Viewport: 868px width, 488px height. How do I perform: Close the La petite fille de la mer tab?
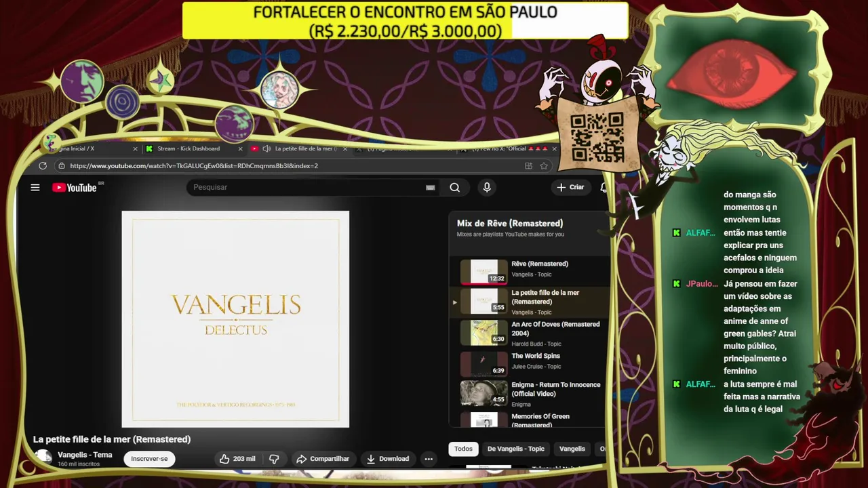pos(345,148)
